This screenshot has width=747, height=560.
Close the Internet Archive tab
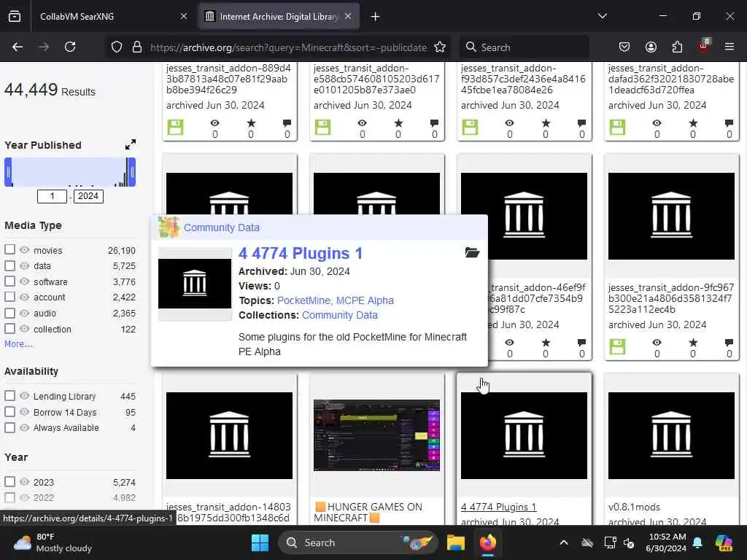click(x=348, y=16)
